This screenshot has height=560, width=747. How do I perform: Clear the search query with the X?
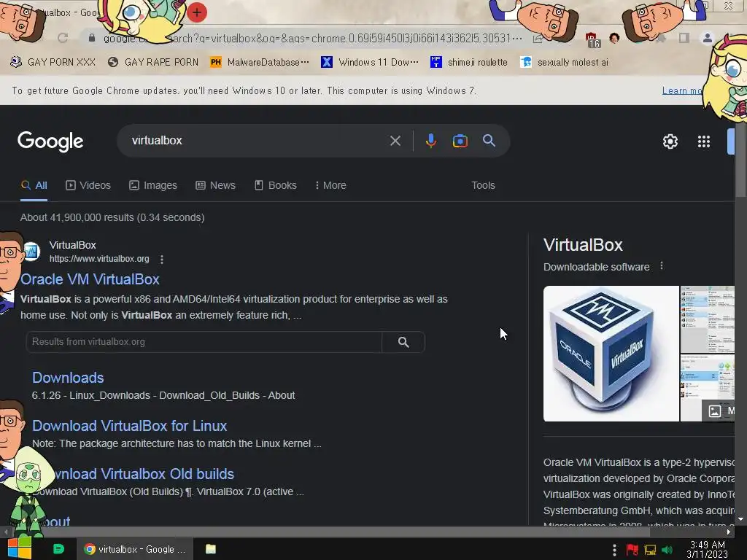pos(395,141)
